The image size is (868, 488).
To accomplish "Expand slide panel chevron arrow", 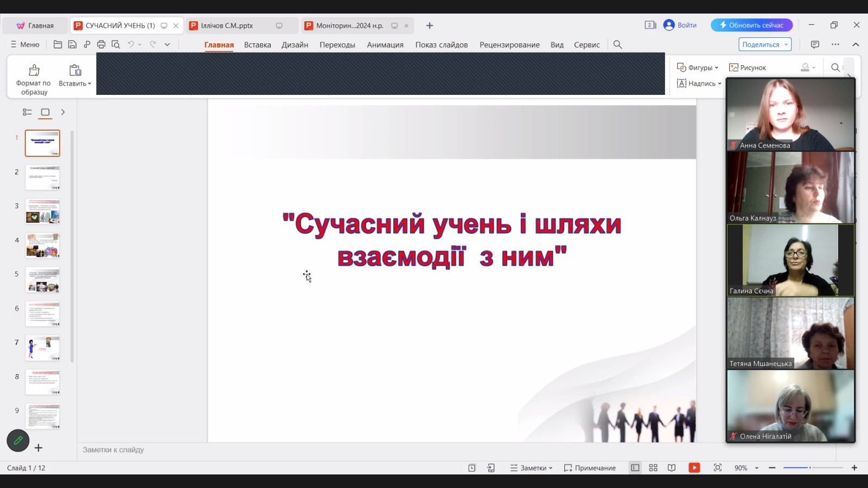I will 63,112.
